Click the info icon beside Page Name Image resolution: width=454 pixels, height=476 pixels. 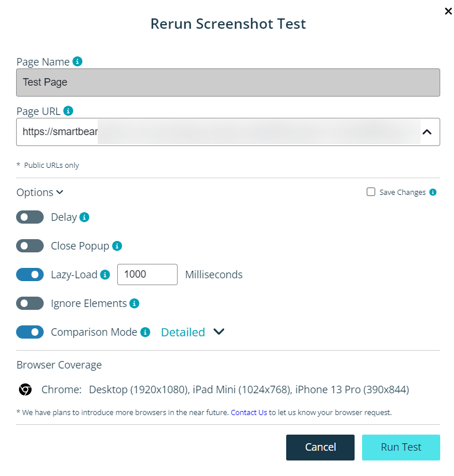click(78, 61)
